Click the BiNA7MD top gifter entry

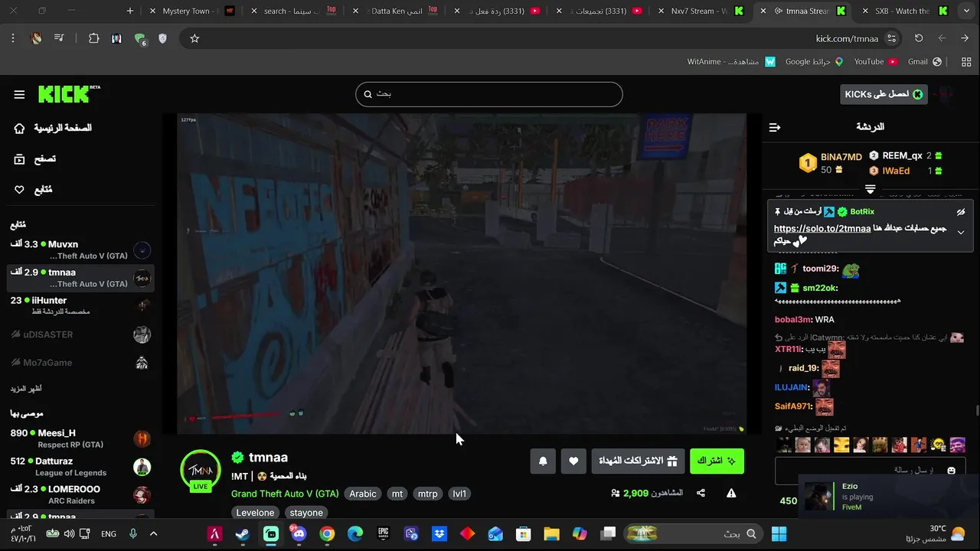pyautogui.click(x=831, y=163)
